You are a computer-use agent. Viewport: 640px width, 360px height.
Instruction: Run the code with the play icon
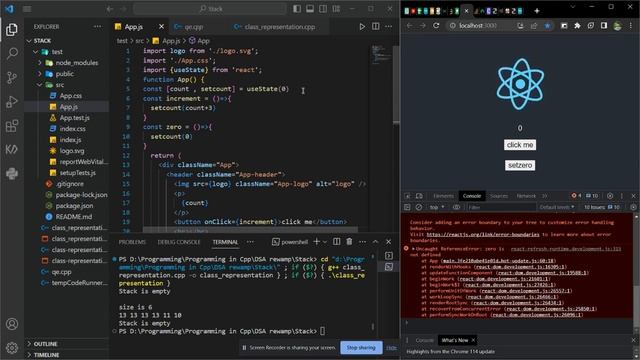(362, 27)
